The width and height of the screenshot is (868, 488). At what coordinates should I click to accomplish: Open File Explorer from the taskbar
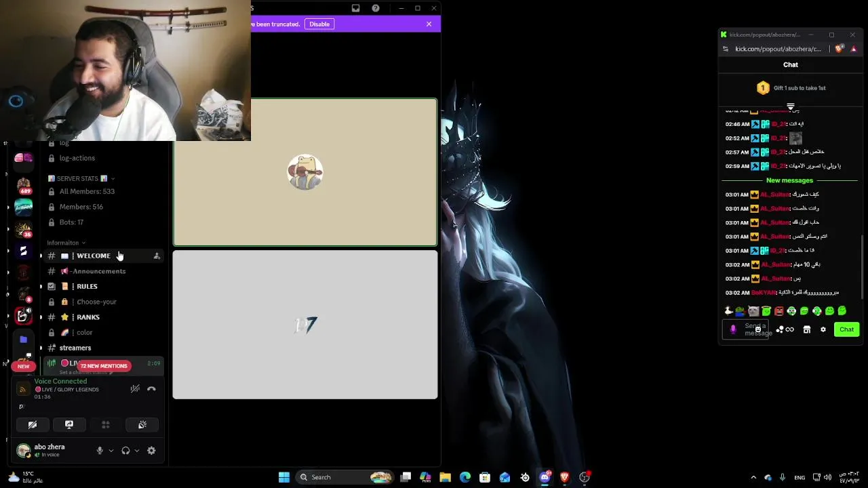point(446,477)
